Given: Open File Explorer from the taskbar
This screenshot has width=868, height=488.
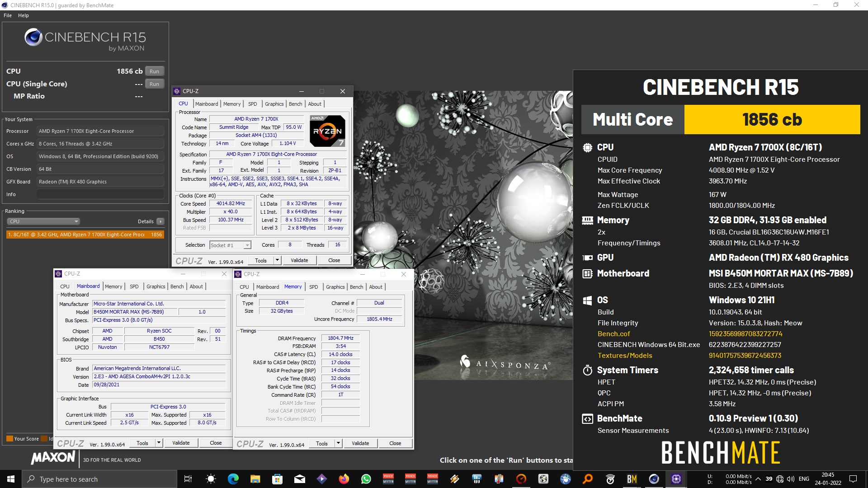Looking at the screenshot, I should click(255, 479).
